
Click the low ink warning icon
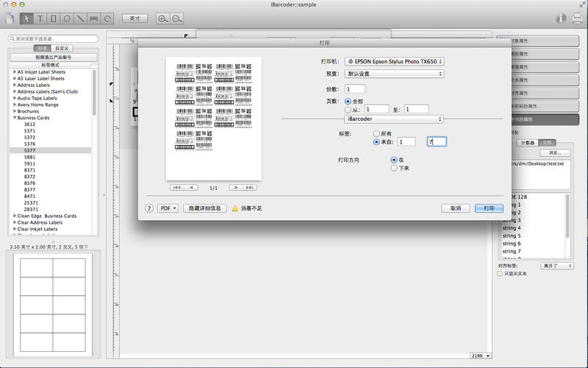pos(234,208)
